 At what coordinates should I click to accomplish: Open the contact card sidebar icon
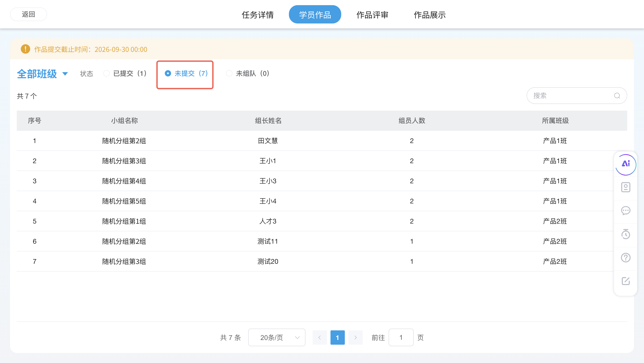tap(625, 187)
